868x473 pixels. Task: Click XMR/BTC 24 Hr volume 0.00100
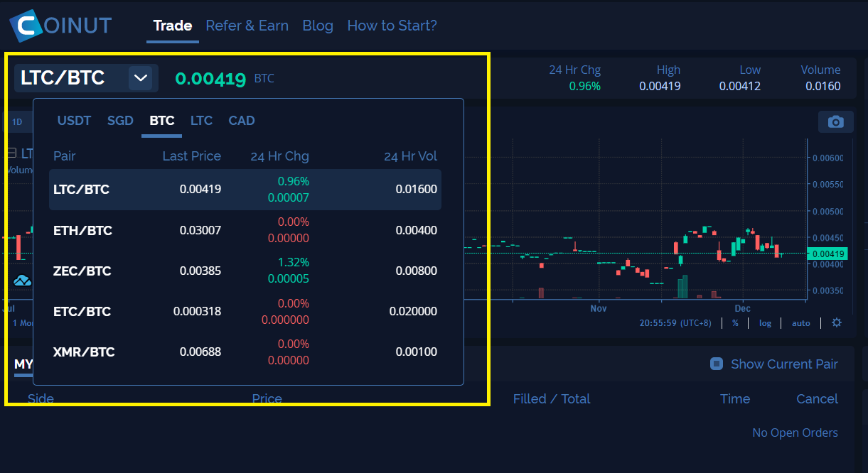417,352
